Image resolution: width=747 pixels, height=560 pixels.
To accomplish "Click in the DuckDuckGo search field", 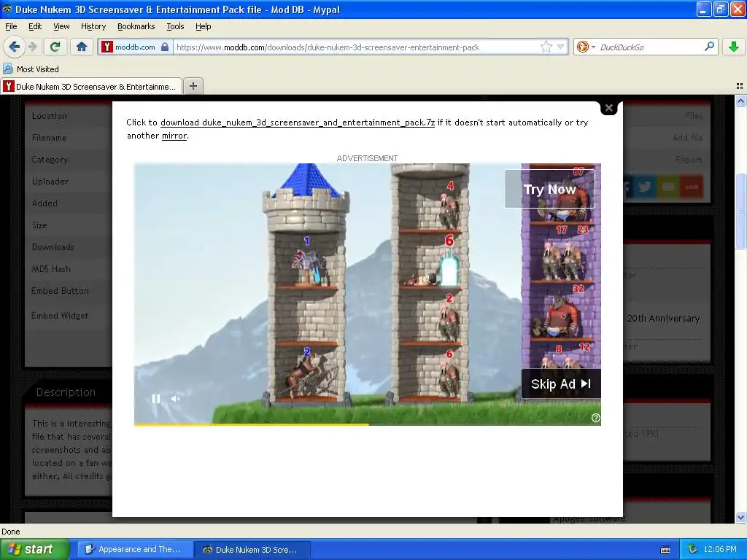I will pos(650,47).
